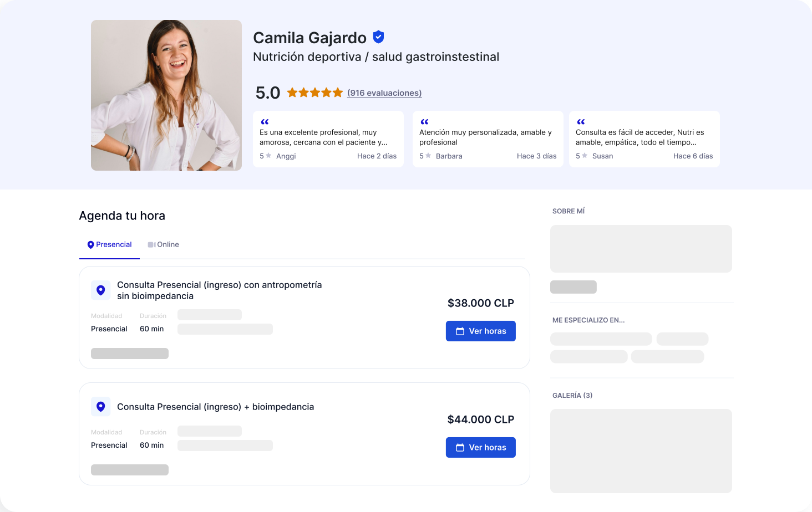Click the $44.000 CLP price
The height and width of the screenshot is (512, 812).
pyautogui.click(x=481, y=419)
